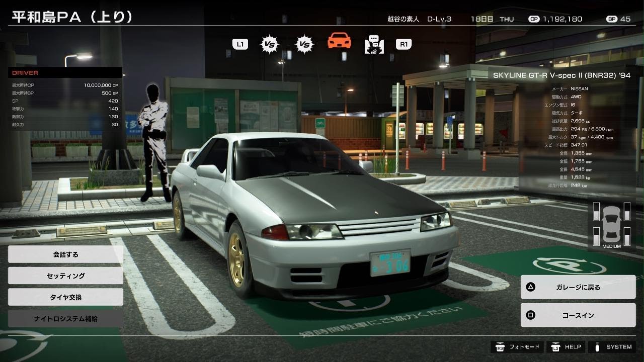
Task: Click the DRIVER panel header
Action: click(x=65, y=73)
